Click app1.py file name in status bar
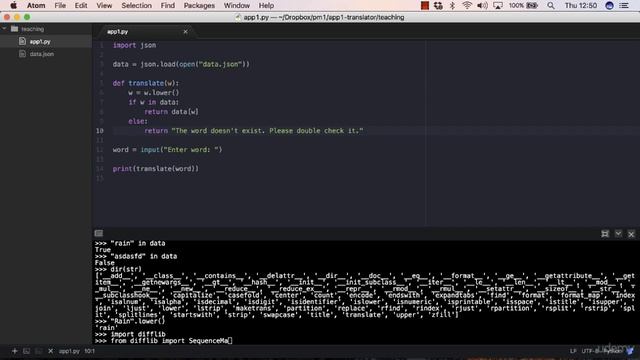Image resolution: width=640 pixels, height=360 pixels. (x=69, y=351)
